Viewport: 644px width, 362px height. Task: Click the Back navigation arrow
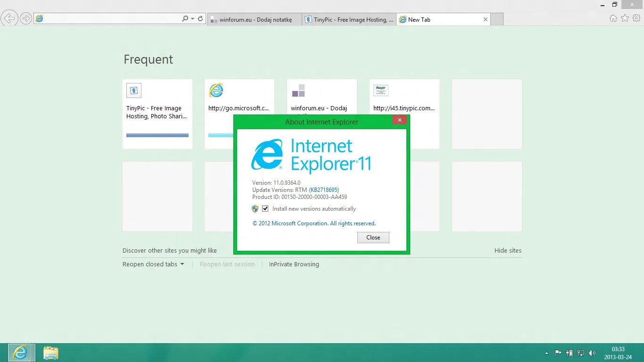[9, 18]
